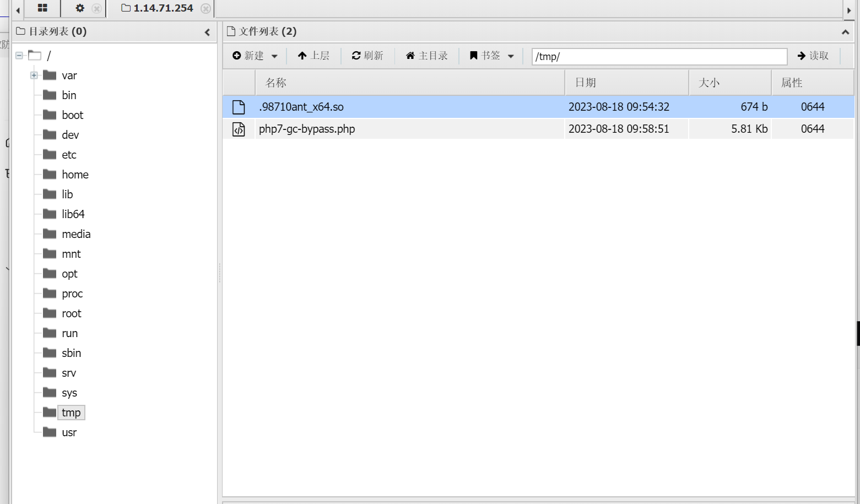Select file .98710ant_x64.so
860x504 pixels.
point(301,107)
